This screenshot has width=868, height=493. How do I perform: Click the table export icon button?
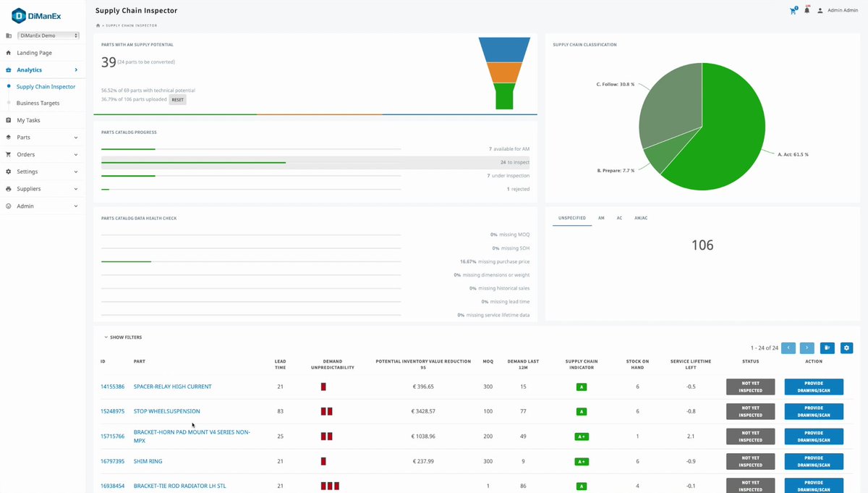(x=827, y=347)
